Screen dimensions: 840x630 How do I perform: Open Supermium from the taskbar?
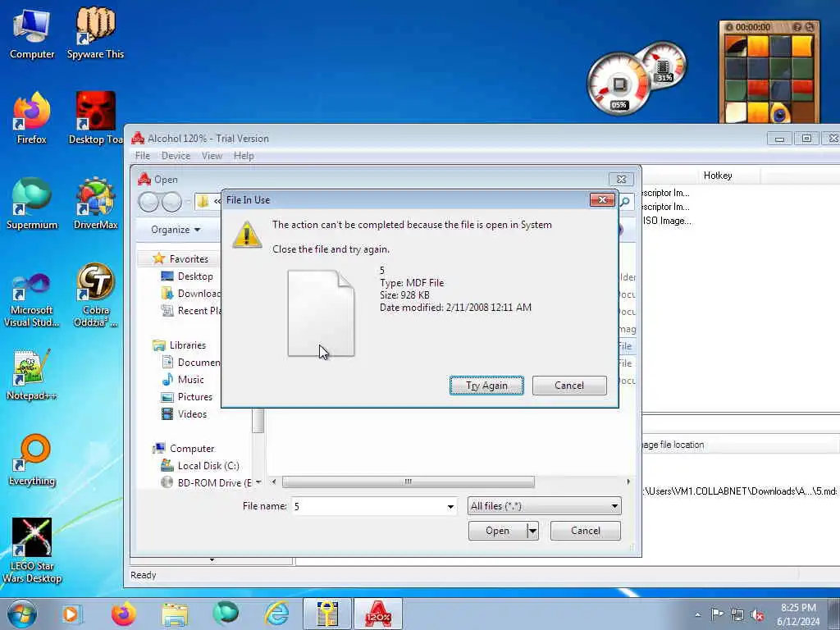(x=226, y=614)
